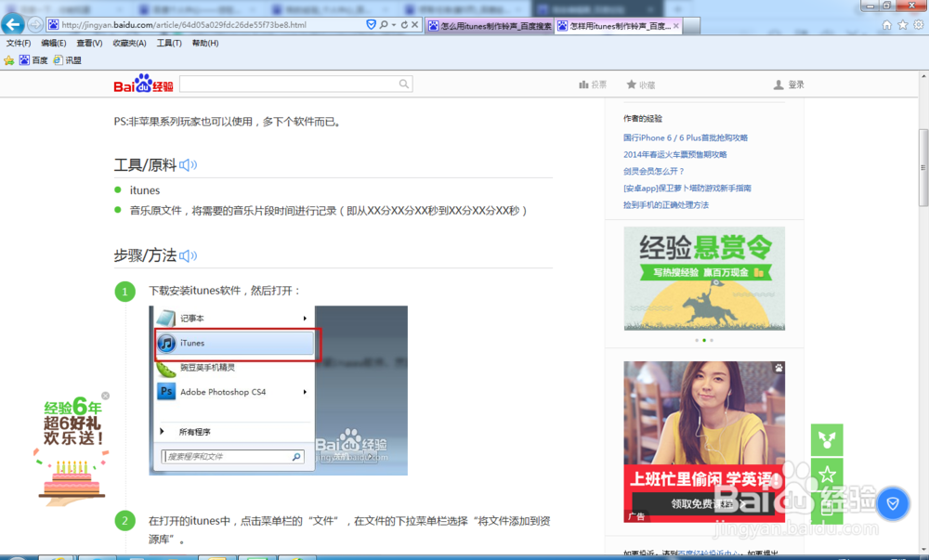
Task: Open the 百度 bookmark in favorites bar
Action: 33,60
